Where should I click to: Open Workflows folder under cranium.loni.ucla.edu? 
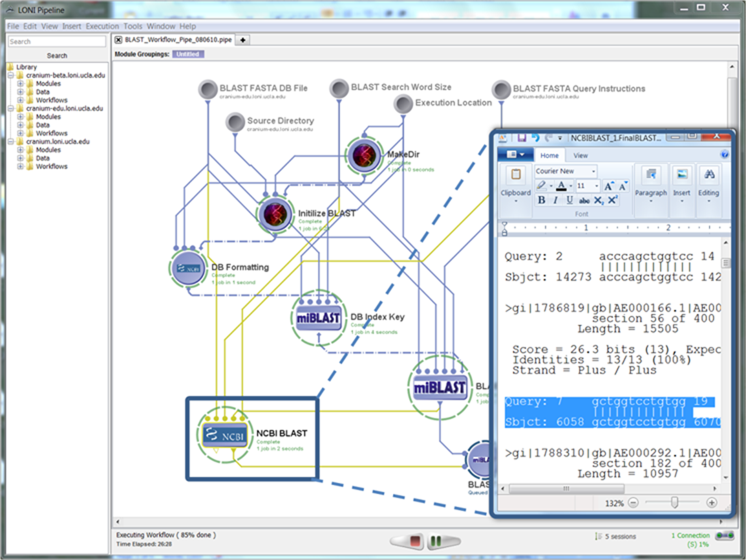(52, 166)
